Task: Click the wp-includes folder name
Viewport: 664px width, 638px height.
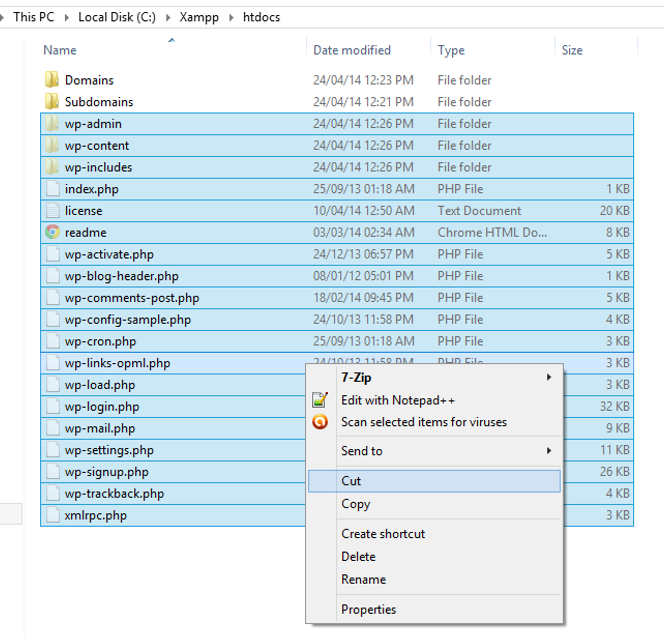Action: [x=98, y=167]
